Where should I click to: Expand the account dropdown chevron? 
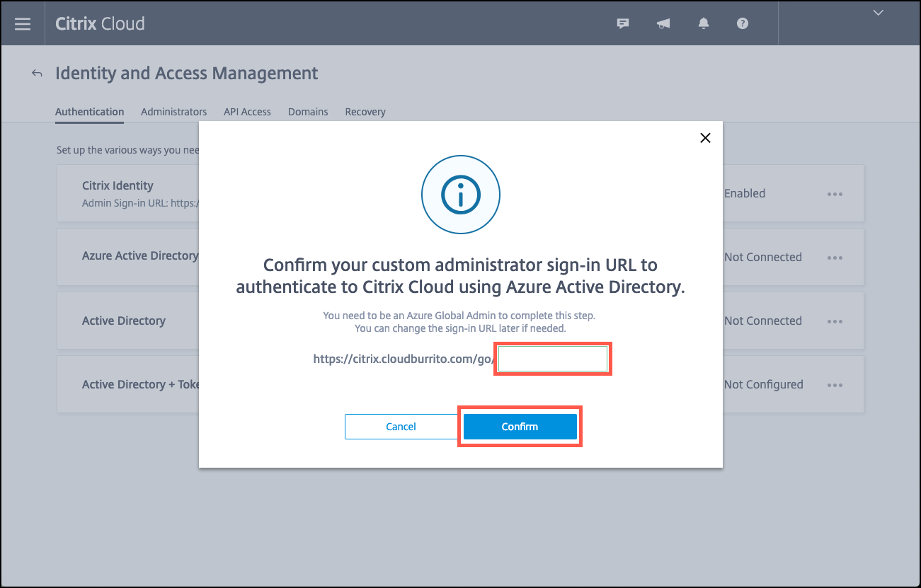(x=879, y=13)
